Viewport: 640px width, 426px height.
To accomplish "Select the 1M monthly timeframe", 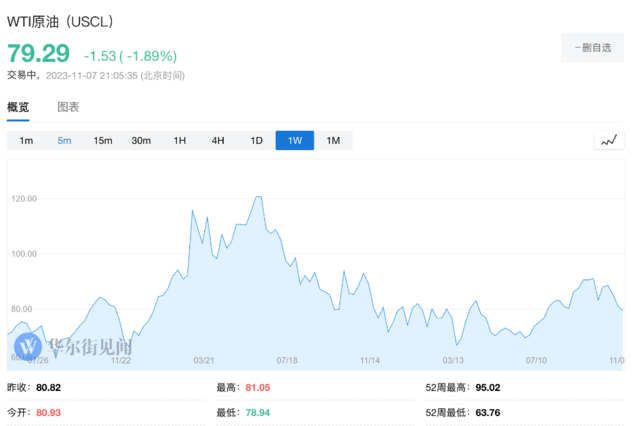I will 333,141.
